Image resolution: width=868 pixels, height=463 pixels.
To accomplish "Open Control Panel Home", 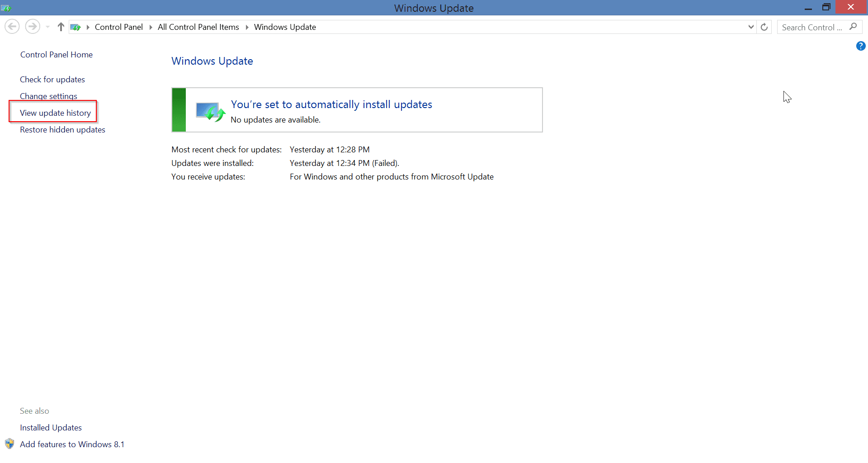I will pyautogui.click(x=57, y=55).
